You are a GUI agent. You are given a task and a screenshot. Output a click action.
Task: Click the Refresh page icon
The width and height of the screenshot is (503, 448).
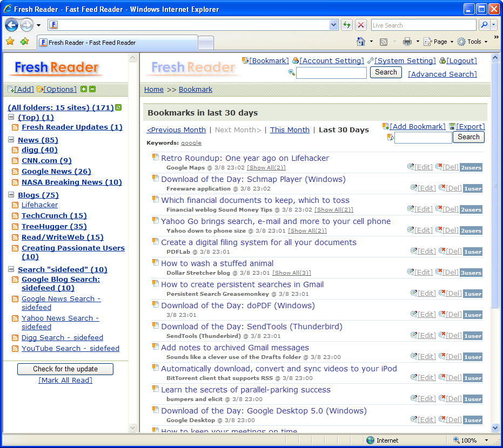pos(346,25)
